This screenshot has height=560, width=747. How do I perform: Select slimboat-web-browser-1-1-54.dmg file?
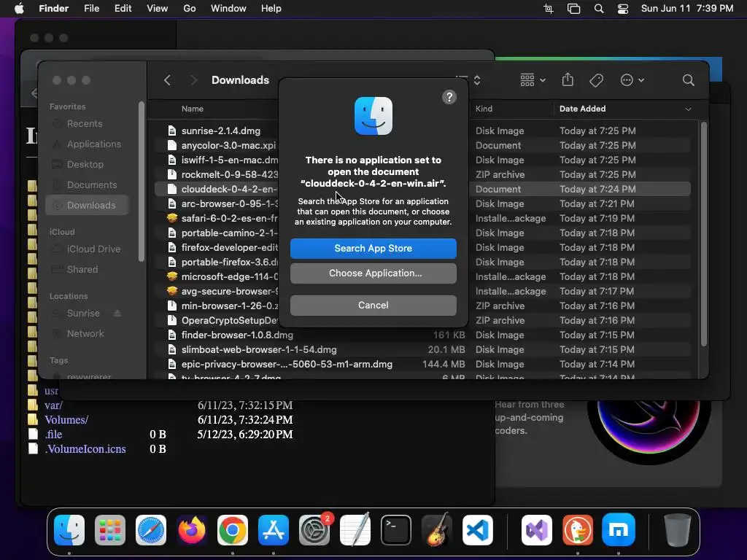pyautogui.click(x=422, y=350)
